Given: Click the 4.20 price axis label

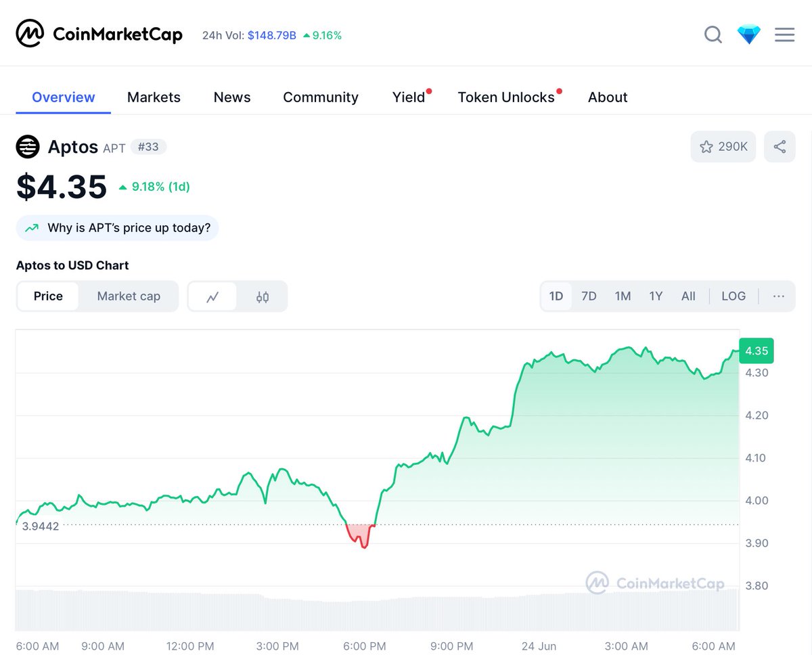Looking at the screenshot, I should pos(756,415).
